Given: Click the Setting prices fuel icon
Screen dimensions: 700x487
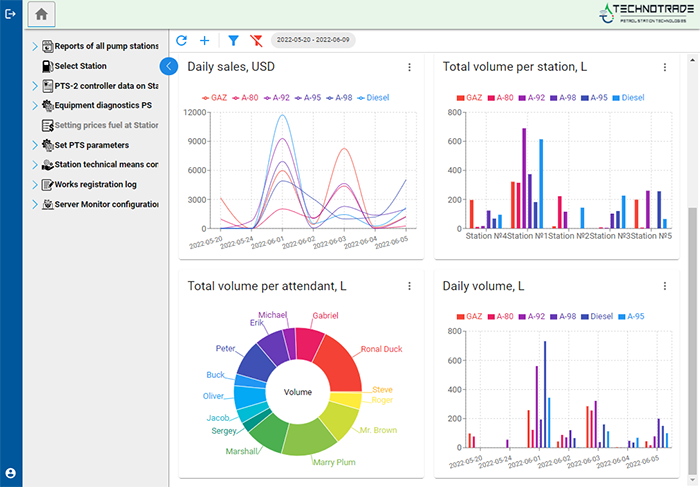Looking at the screenshot, I should [47, 125].
